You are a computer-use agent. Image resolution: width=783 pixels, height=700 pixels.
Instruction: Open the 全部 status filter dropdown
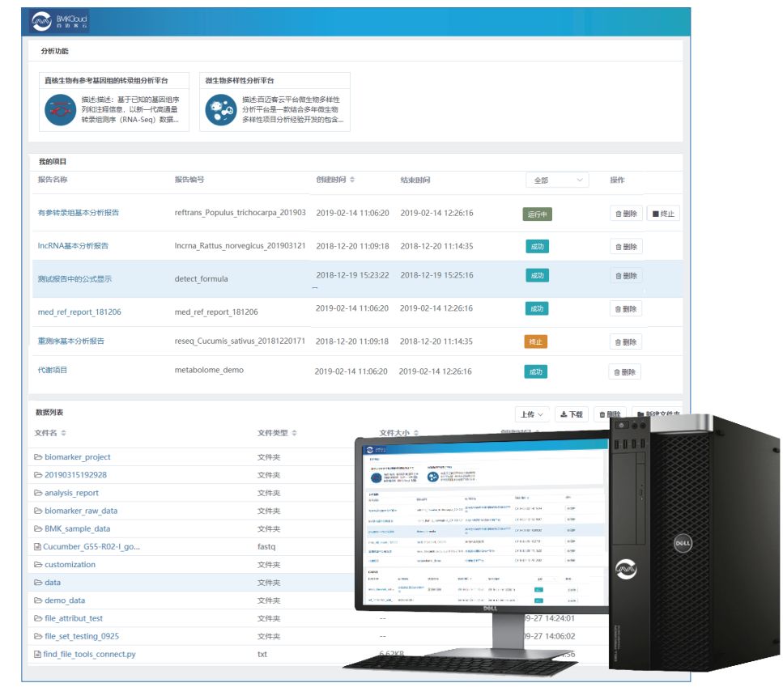click(x=557, y=180)
